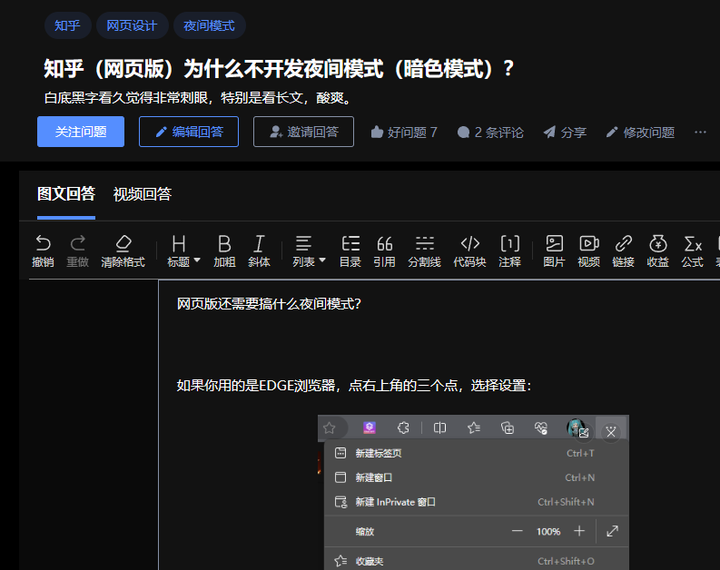Image resolution: width=720 pixels, height=570 pixels.
Task: Click the split screen icon in screenshot
Action: (x=440, y=428)
